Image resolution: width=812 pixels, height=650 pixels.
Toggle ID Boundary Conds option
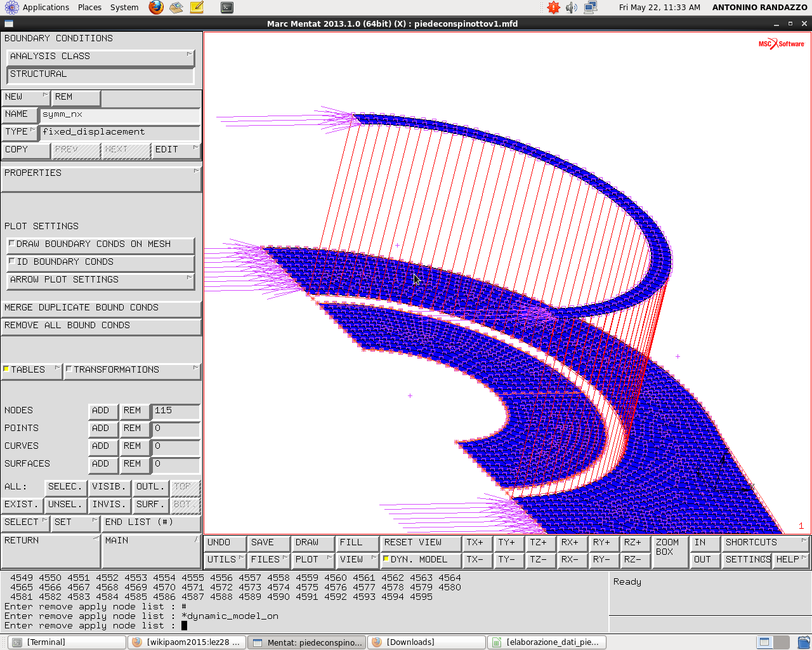100,262
